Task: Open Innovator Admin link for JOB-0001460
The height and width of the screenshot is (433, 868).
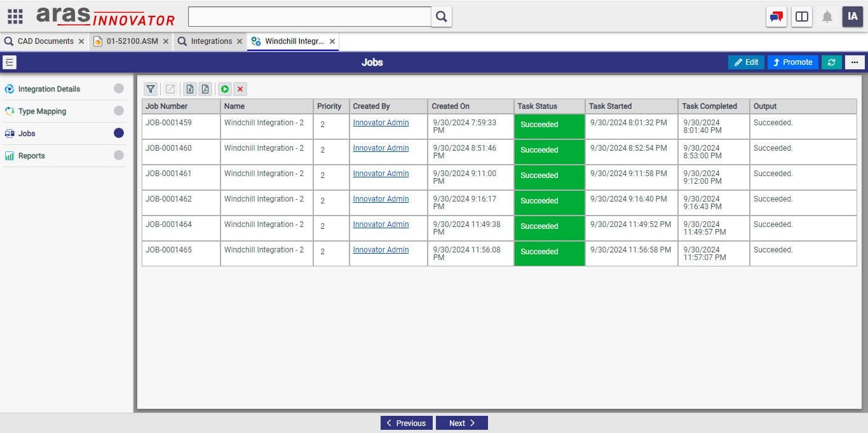Action: pyautogui.click(x=381, y=148)
